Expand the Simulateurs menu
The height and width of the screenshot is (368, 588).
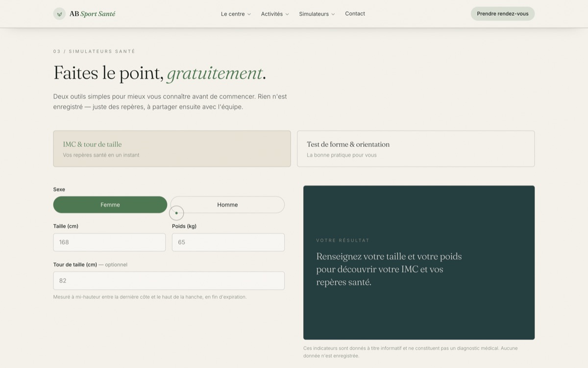(317, 14)
